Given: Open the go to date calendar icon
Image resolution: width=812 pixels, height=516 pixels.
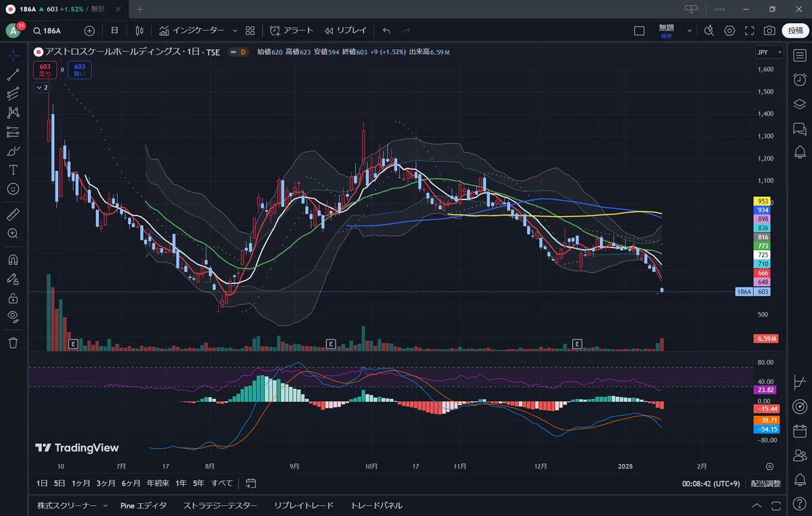Looking at the screenshot, I should [x=251, y=483].
